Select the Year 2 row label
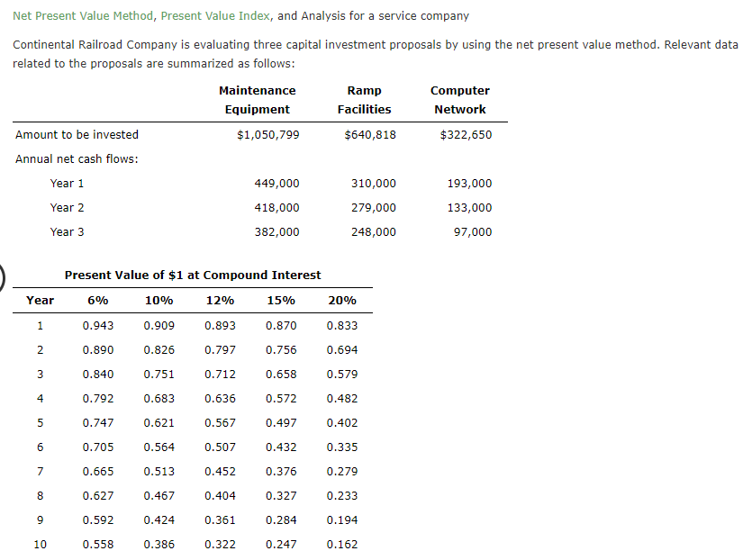This screenshot has height=560, width=752. [67, 207]
